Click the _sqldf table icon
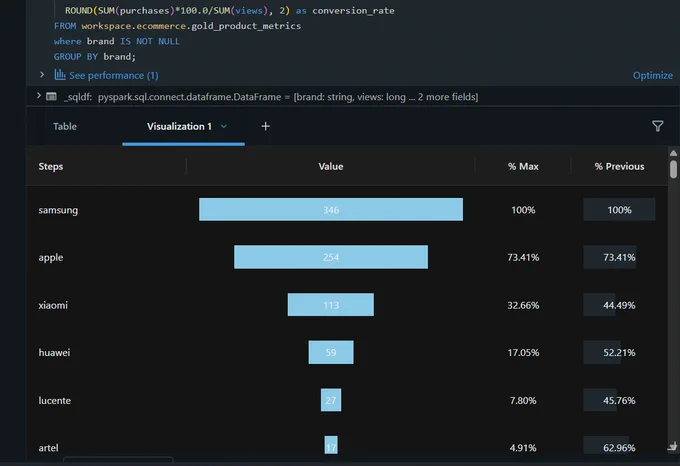Screen dimensions: 680x466 pos(51,96)
